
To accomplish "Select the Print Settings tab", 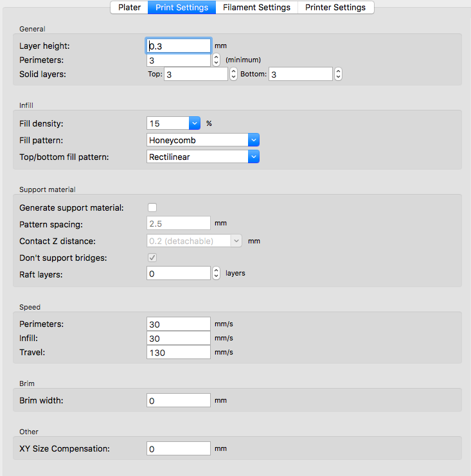I will click(181, 8).
